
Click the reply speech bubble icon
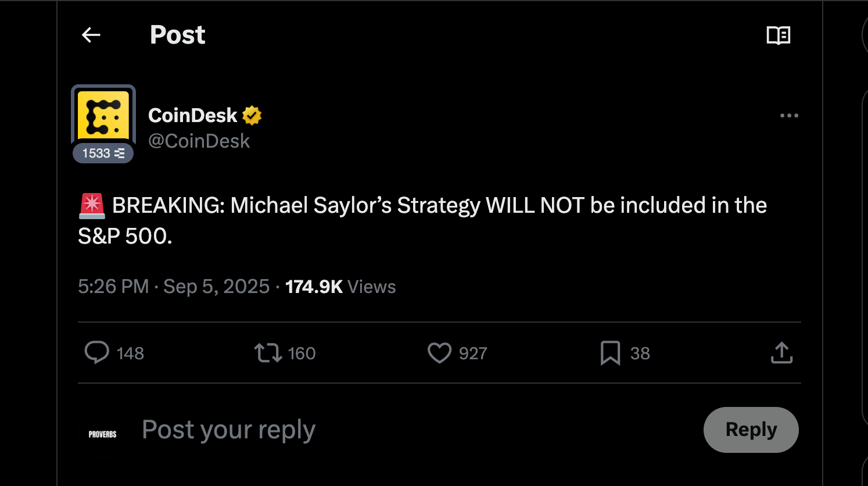tap(97, 353)
